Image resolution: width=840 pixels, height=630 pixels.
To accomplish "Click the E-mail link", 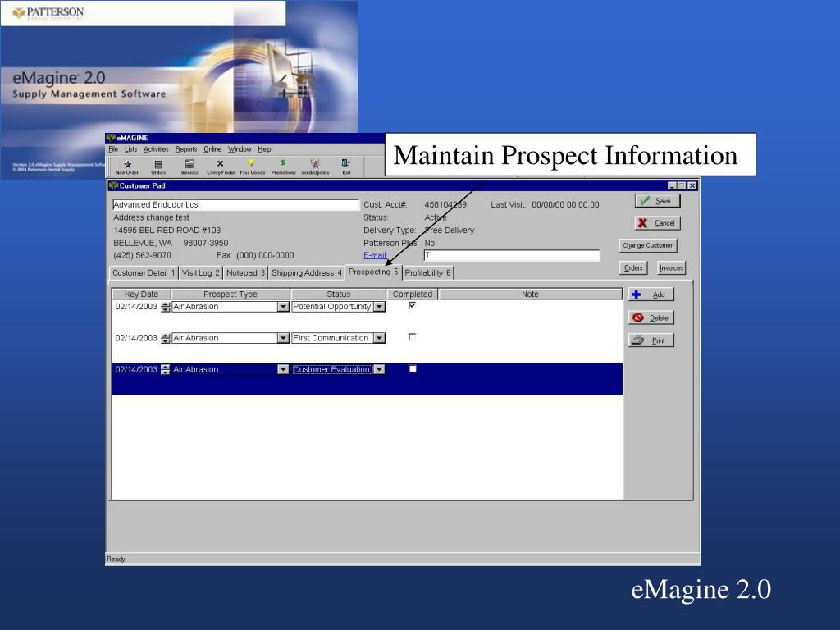I will tap(375, 256).
